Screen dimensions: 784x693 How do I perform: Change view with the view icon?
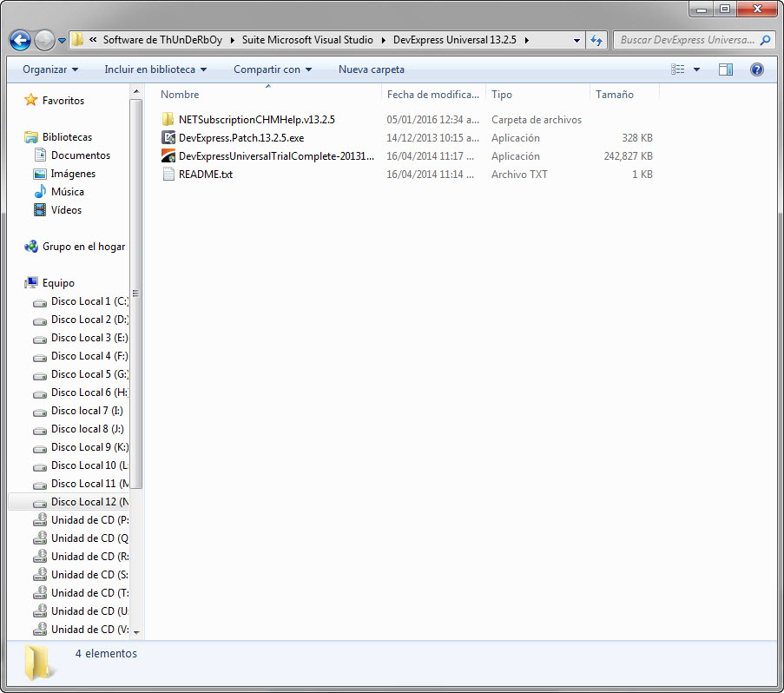pyautogui.click(x=678, y=69)
